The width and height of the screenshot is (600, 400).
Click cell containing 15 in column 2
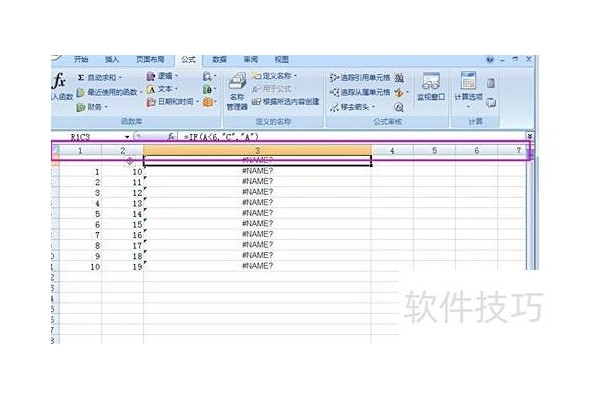(122, 225)
